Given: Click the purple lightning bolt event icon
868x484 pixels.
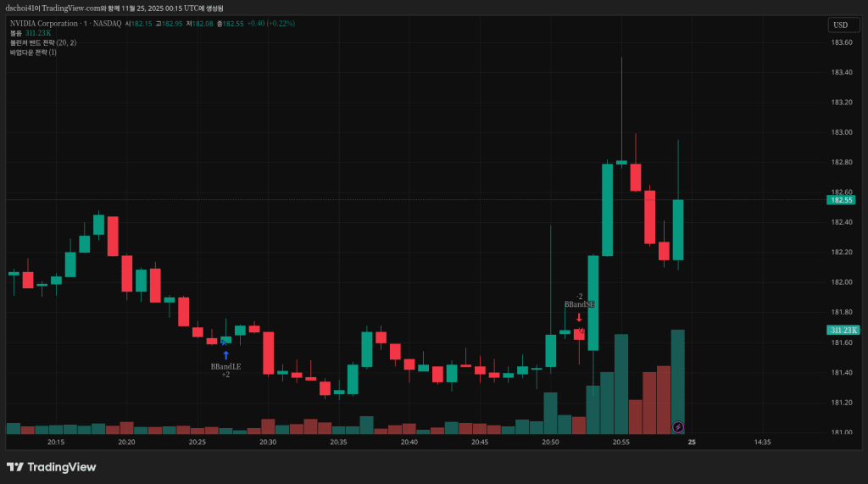Looking at the screenshot, I should click(678, 427).
